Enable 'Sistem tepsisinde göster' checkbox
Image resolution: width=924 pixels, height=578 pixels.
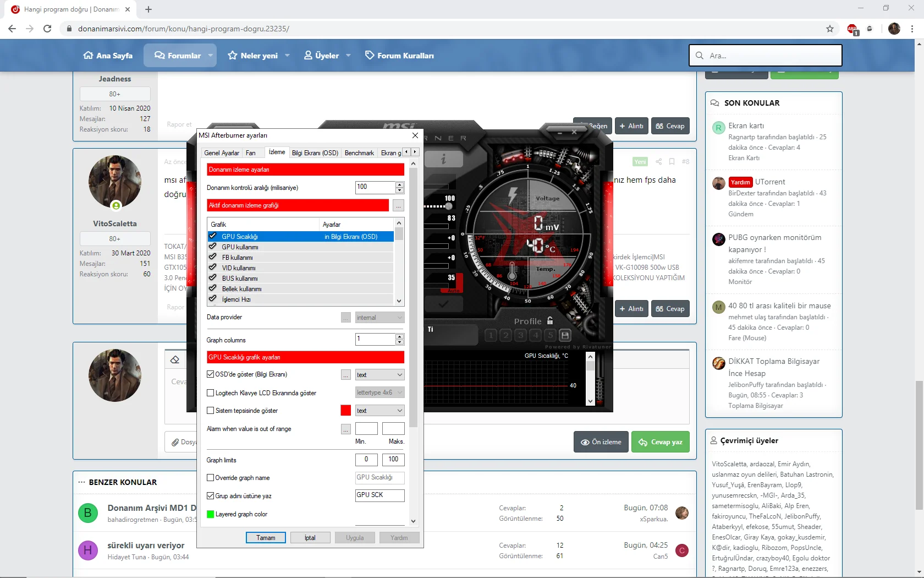210,411
